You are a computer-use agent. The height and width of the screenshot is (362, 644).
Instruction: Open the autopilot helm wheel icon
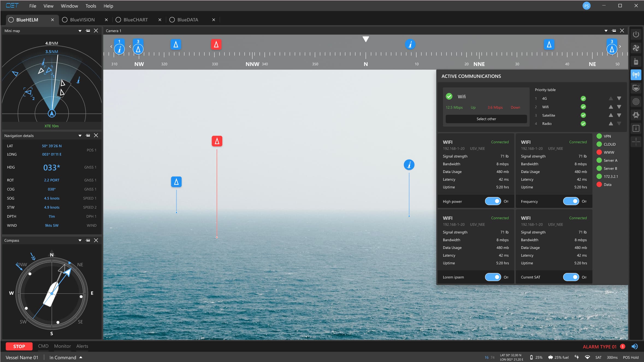(636, 115)
